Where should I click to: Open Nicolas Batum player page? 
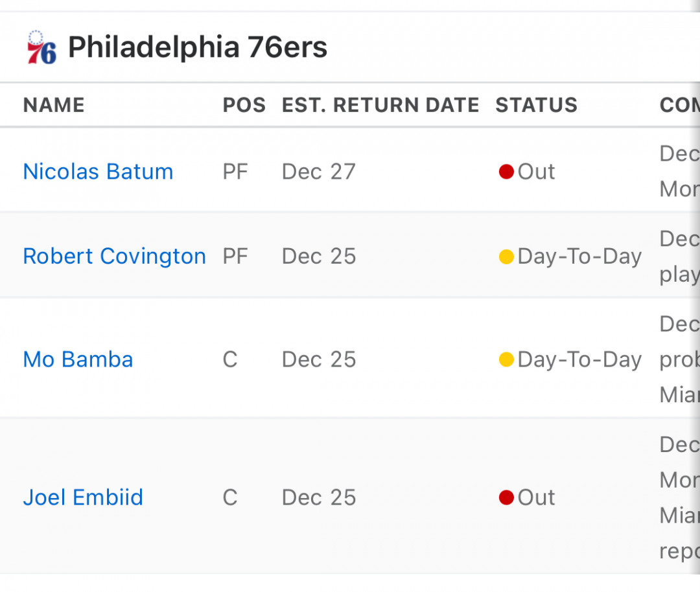[x=98, y=172]
